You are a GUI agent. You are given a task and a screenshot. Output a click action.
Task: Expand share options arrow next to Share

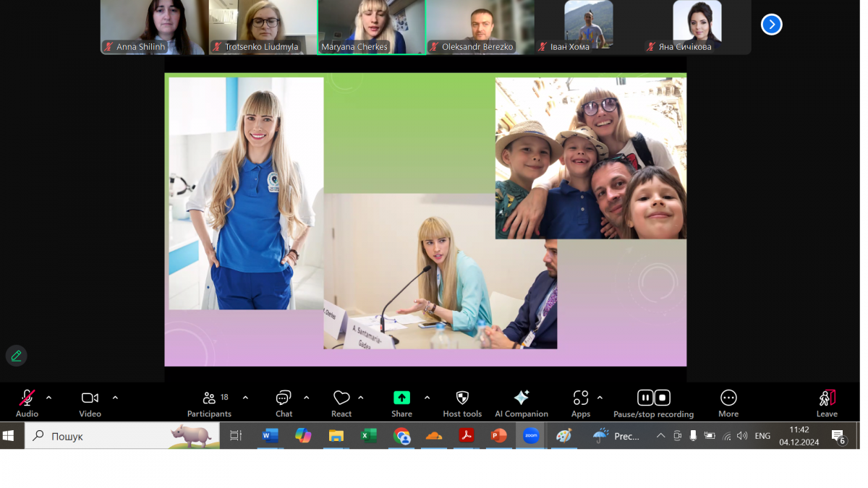[427, 398]
